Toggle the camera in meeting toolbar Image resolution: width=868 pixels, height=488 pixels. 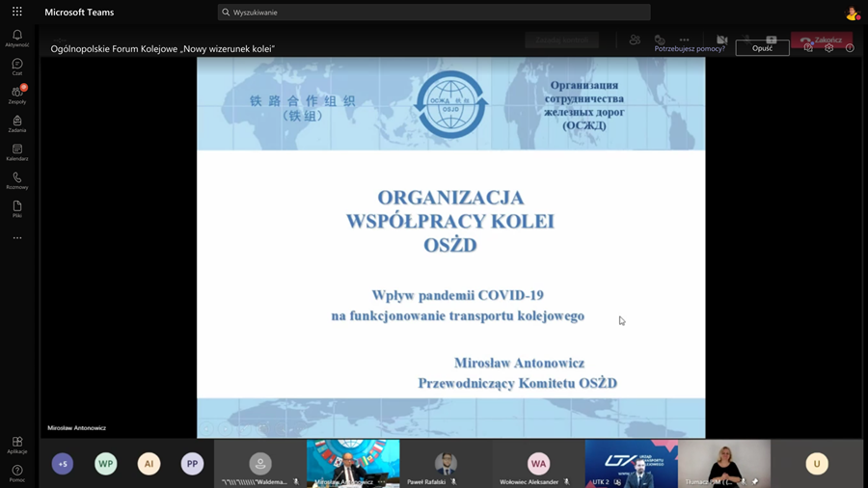pos(721,40)
